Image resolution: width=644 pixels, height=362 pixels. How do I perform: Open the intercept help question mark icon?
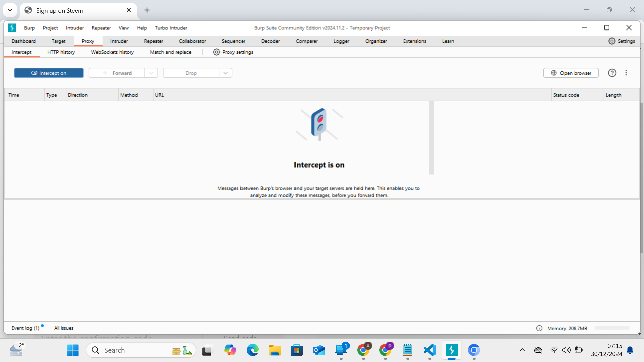pos(612,73)
